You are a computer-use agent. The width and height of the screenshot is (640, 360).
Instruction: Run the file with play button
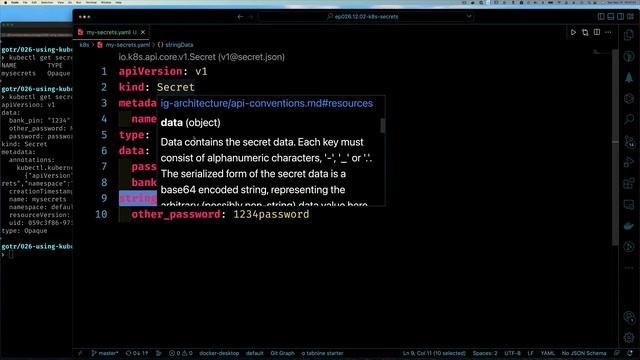click(573, 32)
